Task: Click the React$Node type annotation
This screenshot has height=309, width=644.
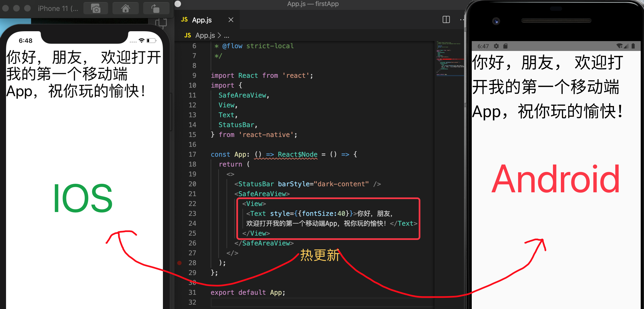Action: (x=298, y=154)
